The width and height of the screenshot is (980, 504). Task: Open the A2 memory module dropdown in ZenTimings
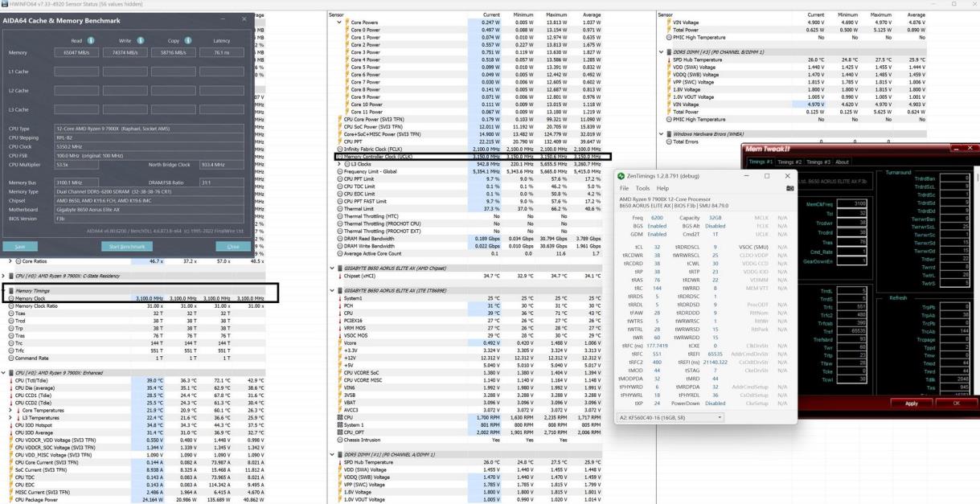670,417
